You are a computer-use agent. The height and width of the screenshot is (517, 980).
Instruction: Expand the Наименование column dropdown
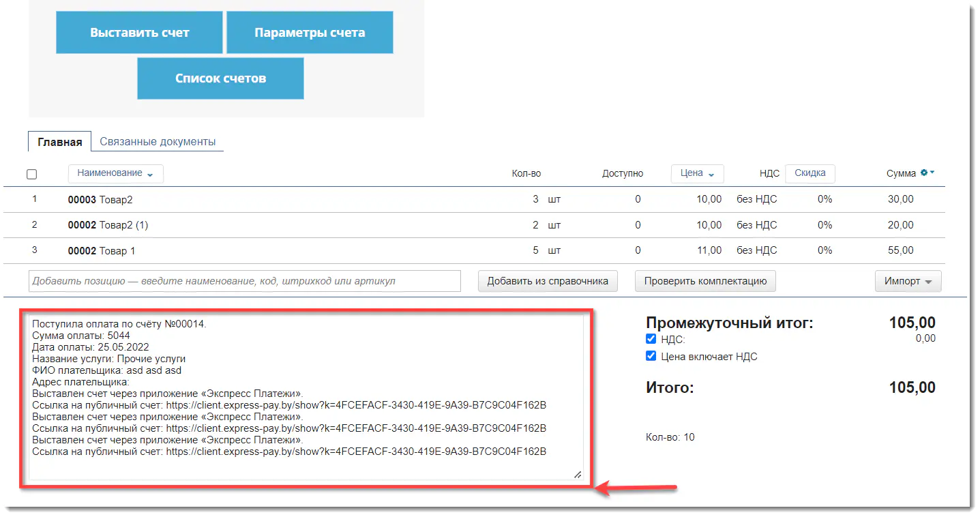click(115, 173)
